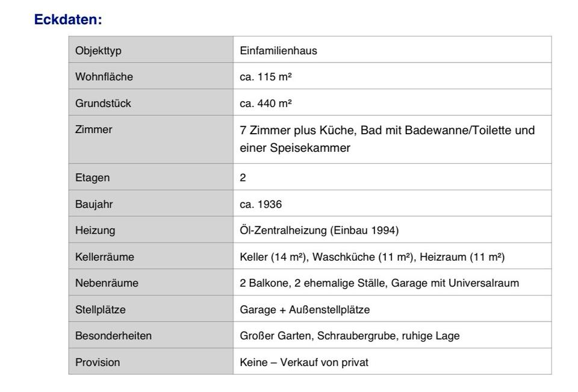Select the Waschküche (11 m²) text
The height and width of the screenshot is (392, 578).
coord(362,257)
